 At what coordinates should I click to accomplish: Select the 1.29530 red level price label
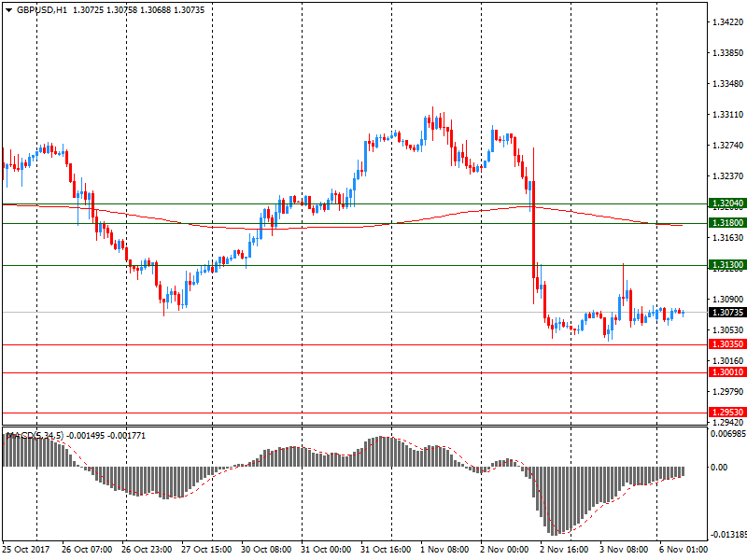coord(727,412)
